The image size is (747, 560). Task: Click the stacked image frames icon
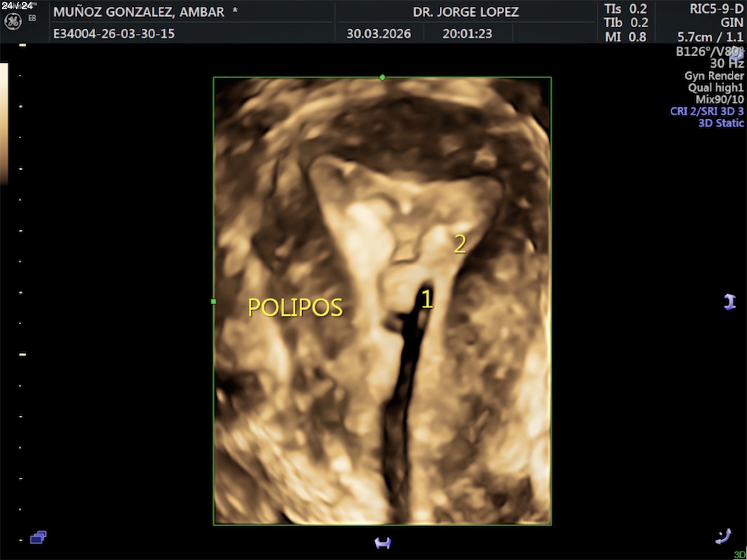(x=38, y=538)
